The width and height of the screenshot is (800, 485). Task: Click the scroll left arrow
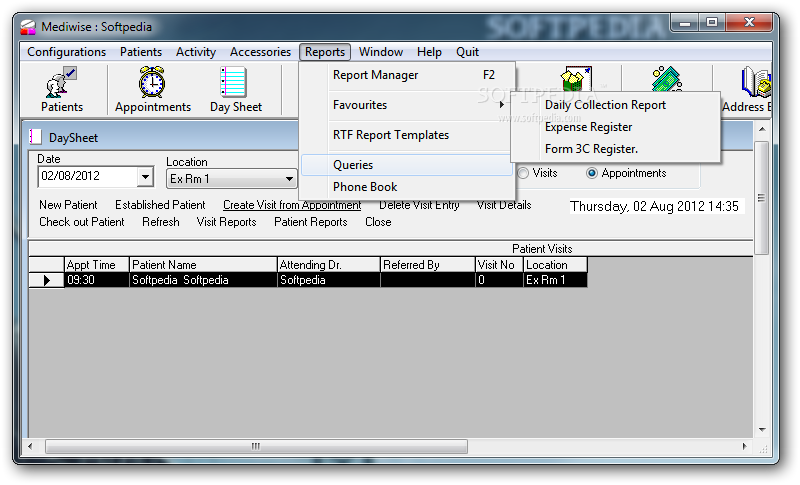(x=30, y=446)
